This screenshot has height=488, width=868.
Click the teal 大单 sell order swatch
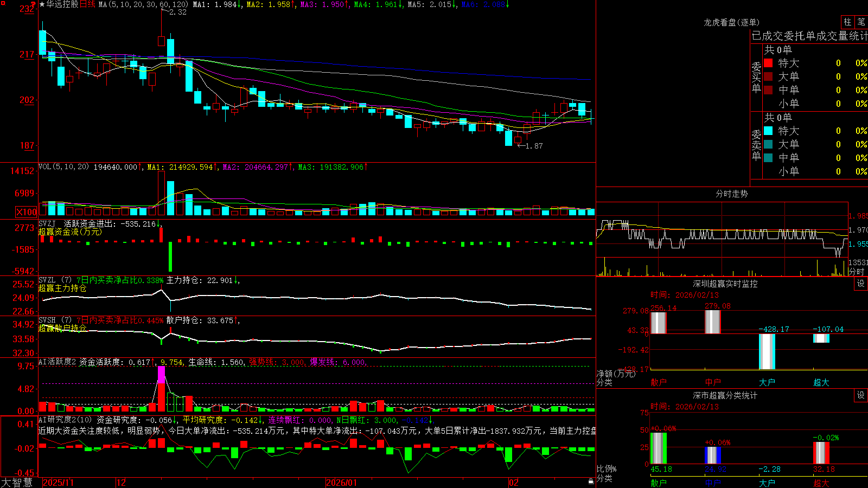click(768, 144)
